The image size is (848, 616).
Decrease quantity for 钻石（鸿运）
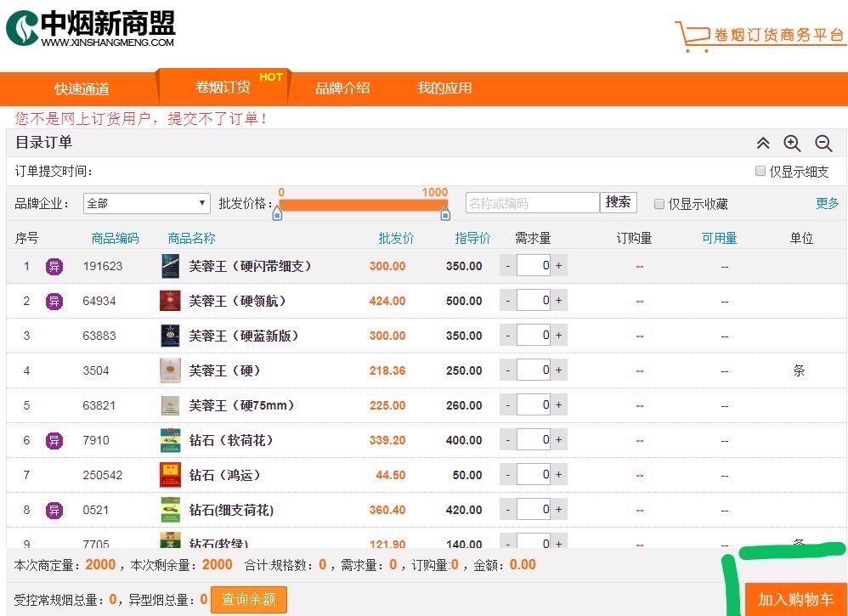(x=508, y=474)
